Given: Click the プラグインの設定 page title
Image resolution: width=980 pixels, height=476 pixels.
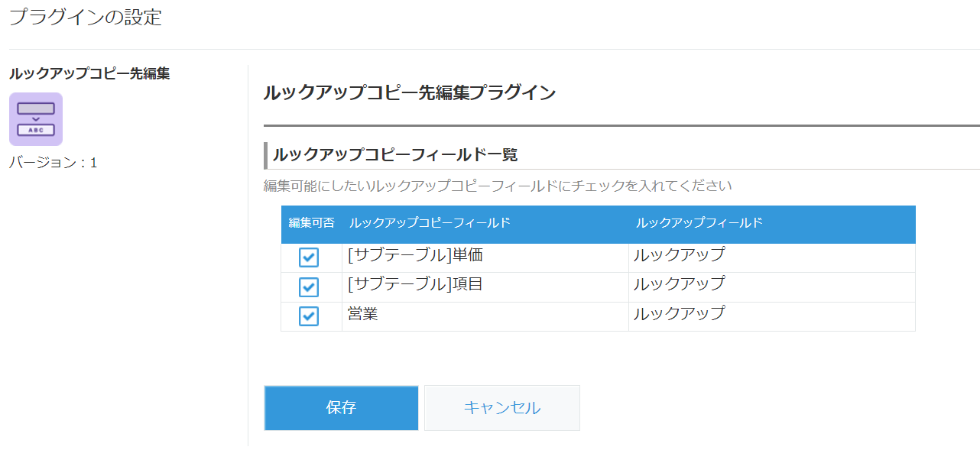Looking at the screenshot, I should 86,18.
